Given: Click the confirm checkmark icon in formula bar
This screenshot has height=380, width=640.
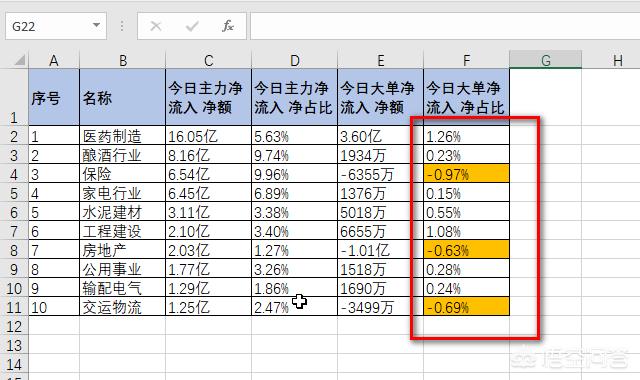Looking at the screenshot, I should pos(192,27).
